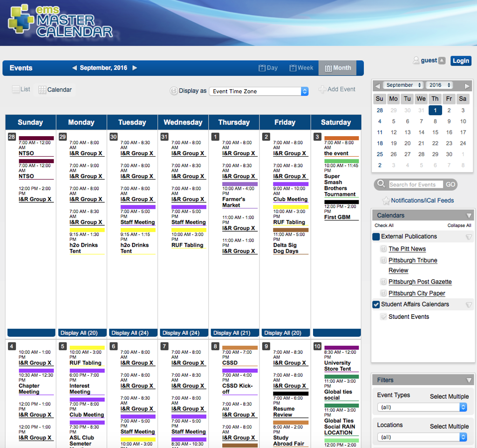Switch to Week view
This screenshot has width=477, height=448.
click(x=301, y=68)
